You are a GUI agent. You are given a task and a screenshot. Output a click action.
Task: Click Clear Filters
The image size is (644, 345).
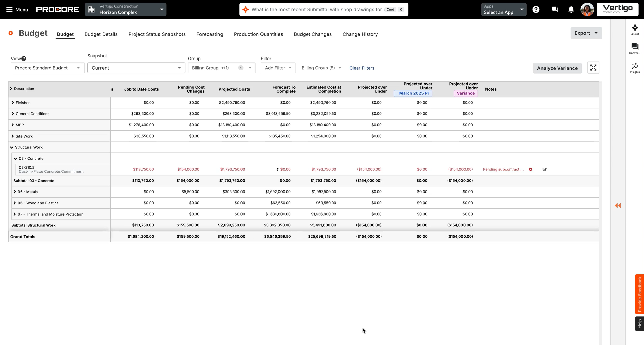[x=361, y=68]
